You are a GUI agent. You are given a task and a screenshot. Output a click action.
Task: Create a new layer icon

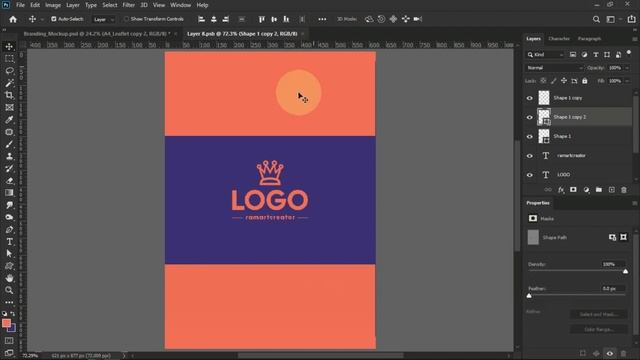tap(611, 190)
